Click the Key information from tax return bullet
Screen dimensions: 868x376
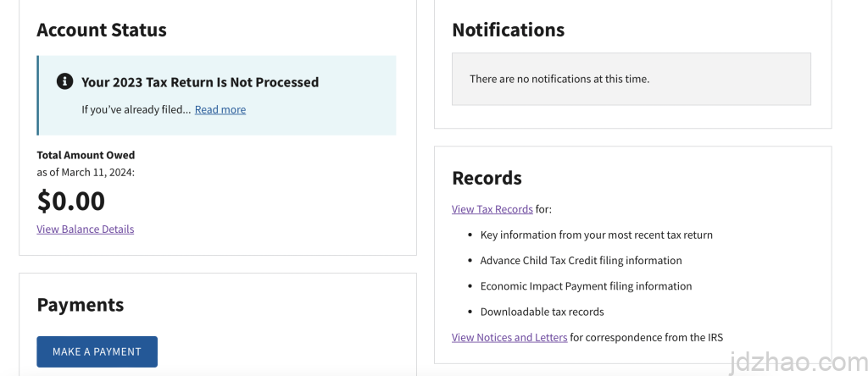point(596,235)
